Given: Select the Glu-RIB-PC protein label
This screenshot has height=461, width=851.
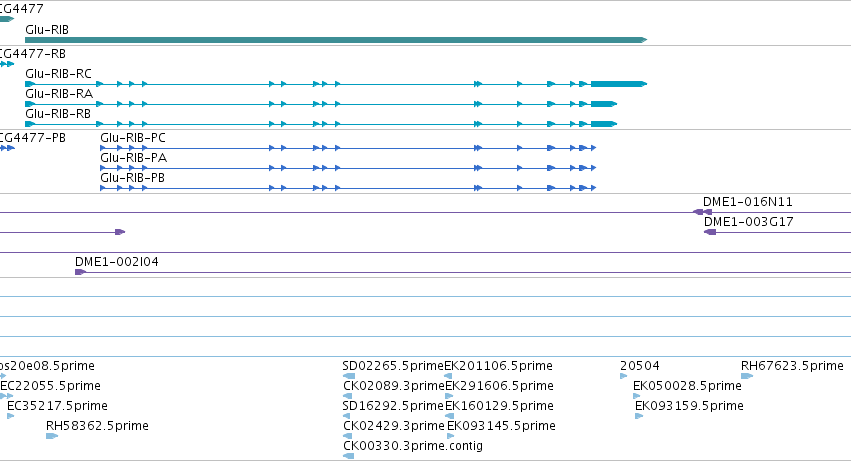Looking at the screenshot, I should [x=133, y=138].
